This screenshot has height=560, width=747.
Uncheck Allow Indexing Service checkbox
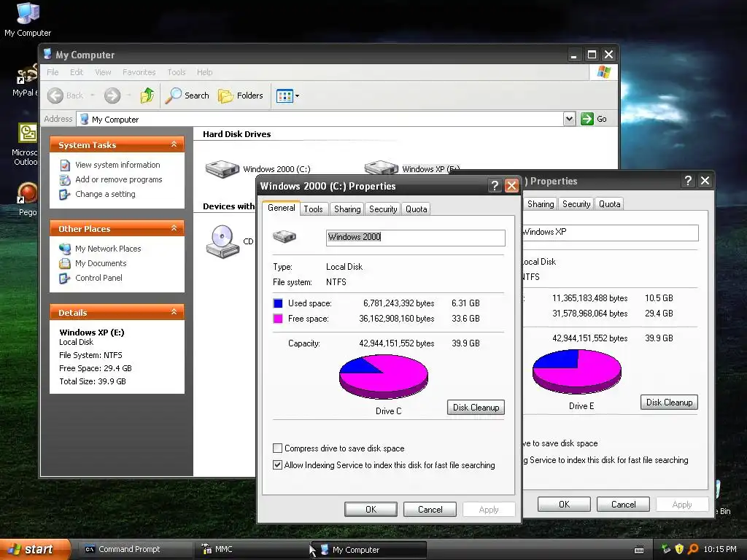[x=277, y=464]
